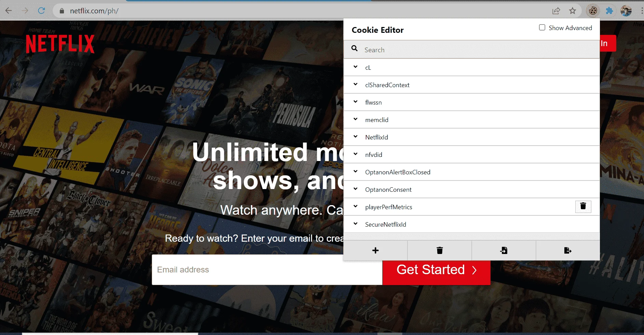Click the share page icon in address bar

pyautogui.click(x=556, y=11)
